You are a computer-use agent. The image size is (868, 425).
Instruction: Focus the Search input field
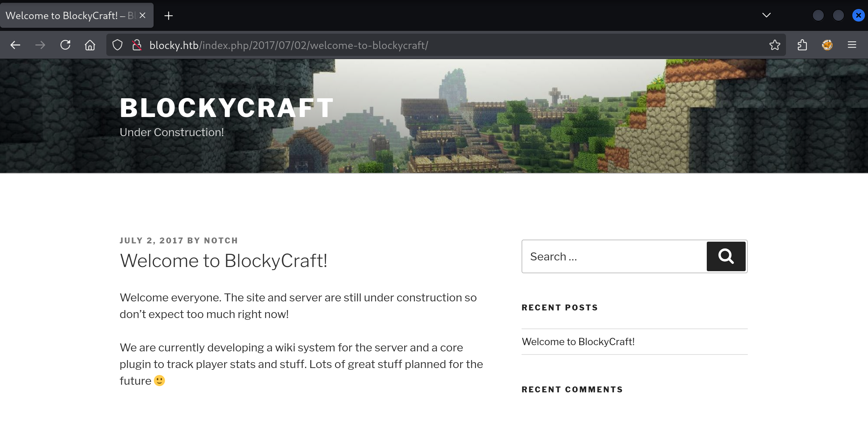coord(614,257)
